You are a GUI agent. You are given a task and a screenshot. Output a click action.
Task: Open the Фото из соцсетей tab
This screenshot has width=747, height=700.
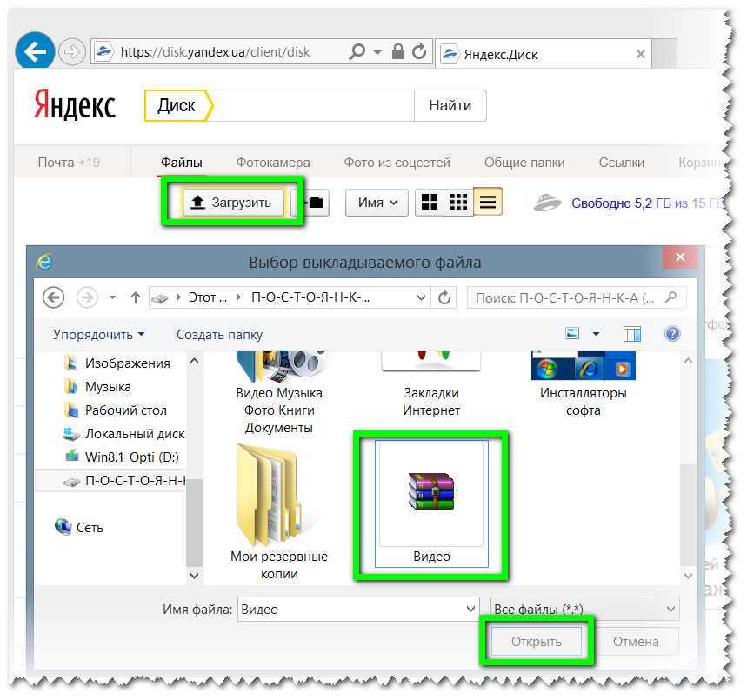tap(397, 163)
